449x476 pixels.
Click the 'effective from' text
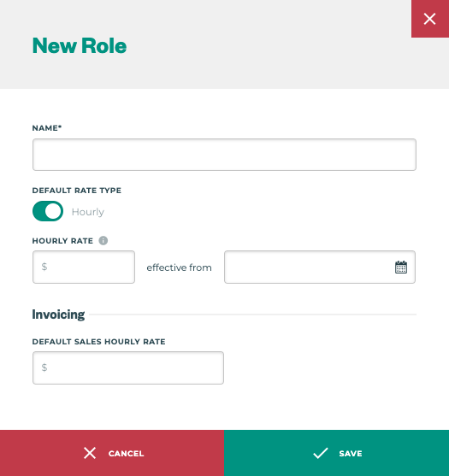coord(180,267)
